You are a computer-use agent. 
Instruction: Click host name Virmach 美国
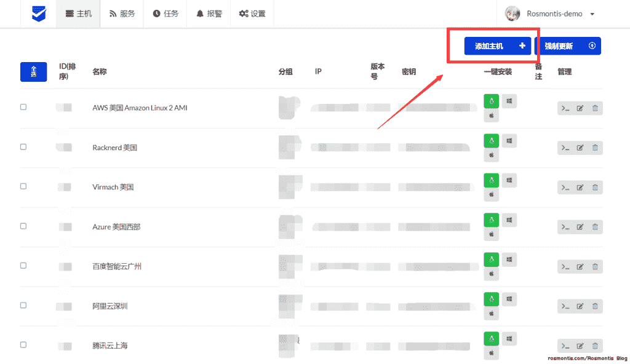(x=113, y=187)
